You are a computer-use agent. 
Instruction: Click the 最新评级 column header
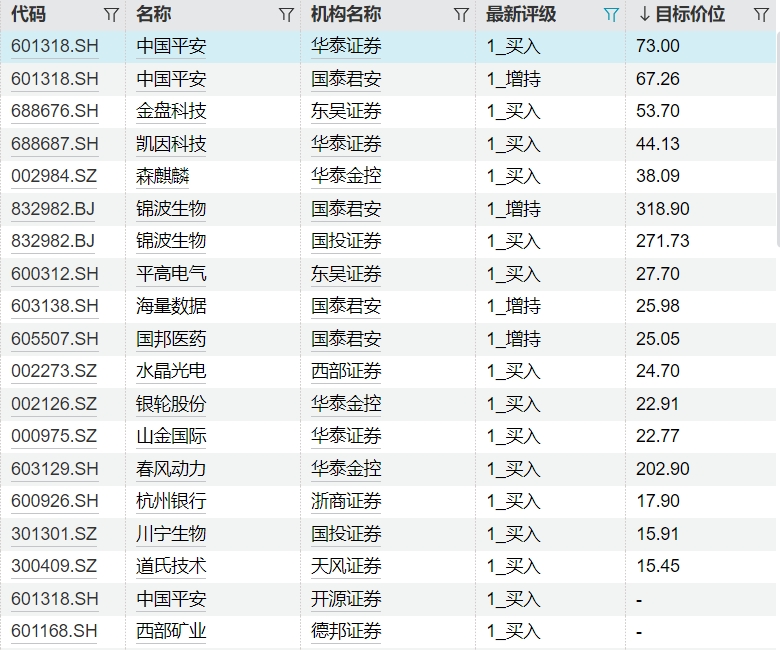coord(521,15)
